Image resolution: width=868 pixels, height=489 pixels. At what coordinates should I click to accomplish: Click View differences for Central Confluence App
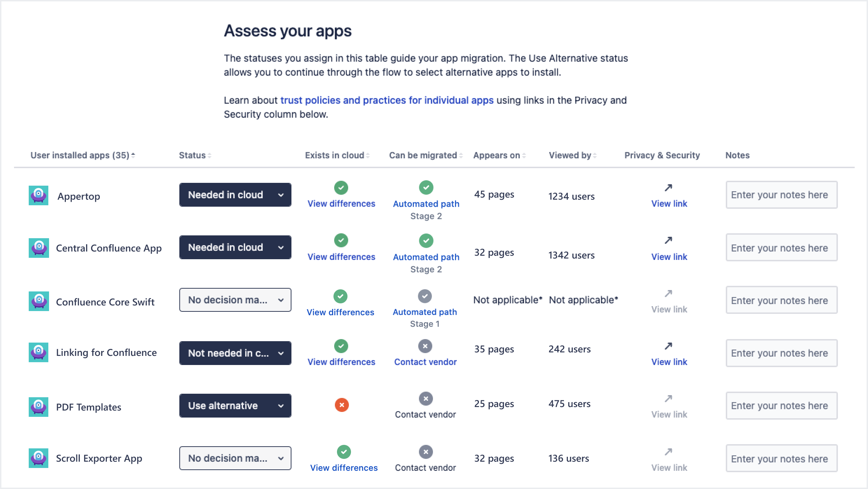[341, 256]
